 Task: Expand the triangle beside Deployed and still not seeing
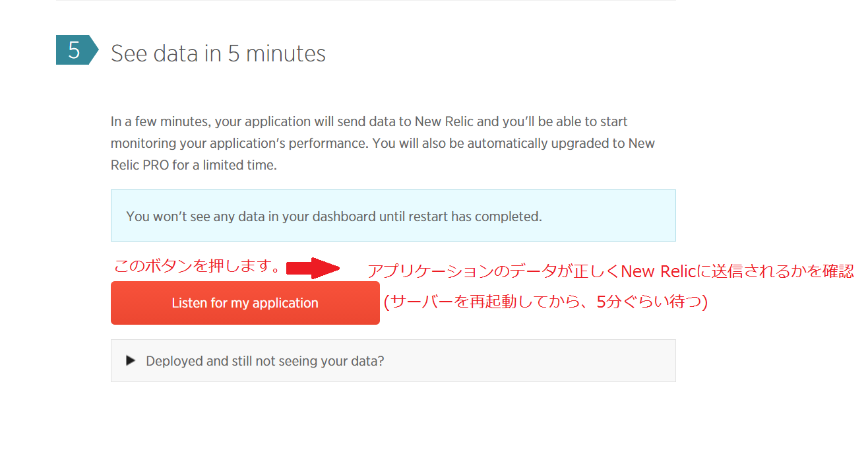(x=131, y=360)
